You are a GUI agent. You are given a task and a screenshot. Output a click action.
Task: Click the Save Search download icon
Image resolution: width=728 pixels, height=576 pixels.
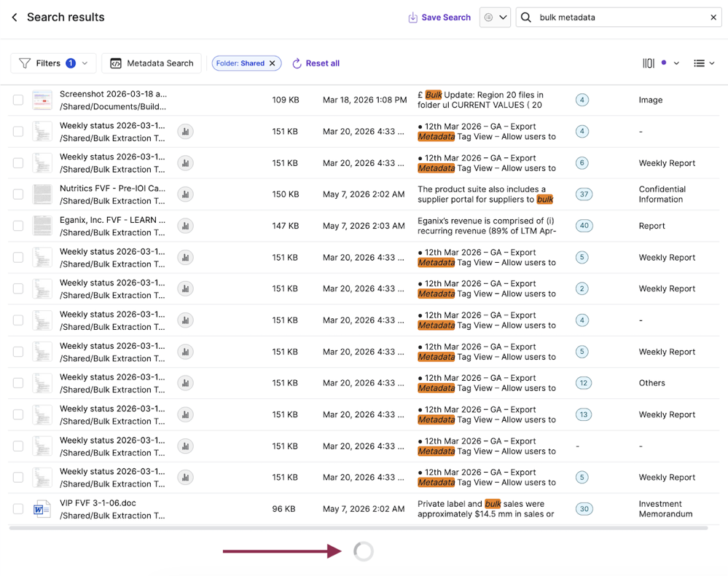click(412, 17)
